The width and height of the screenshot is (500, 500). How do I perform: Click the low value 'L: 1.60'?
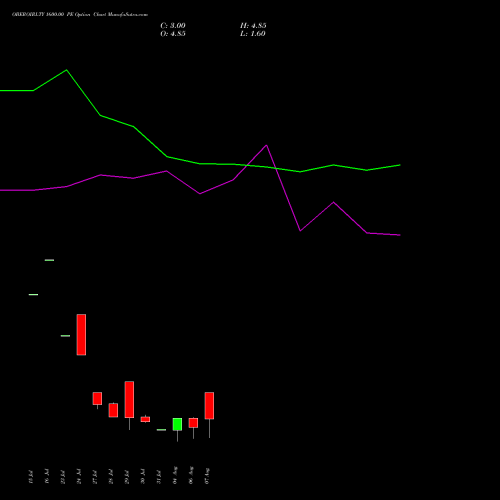(253, 34)
